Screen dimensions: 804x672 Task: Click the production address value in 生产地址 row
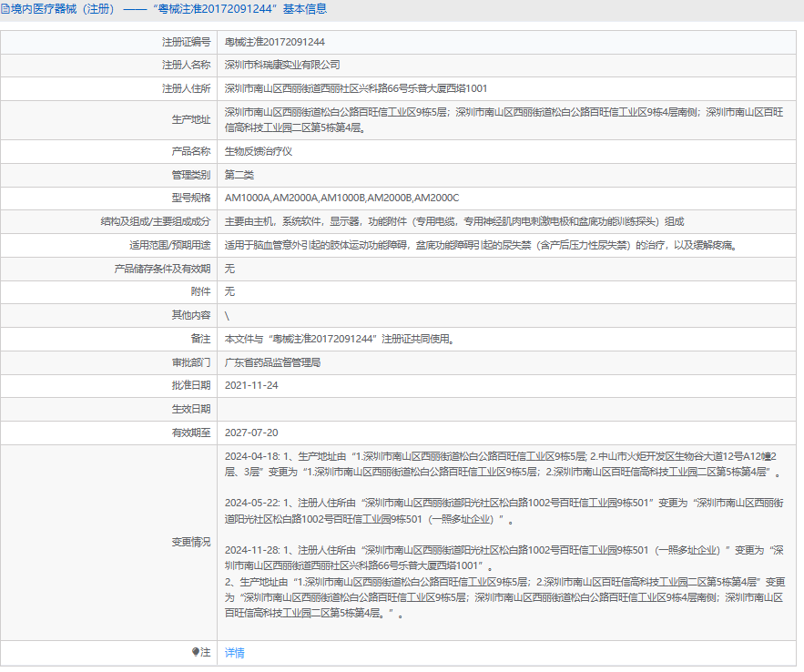tap(504, 120)
